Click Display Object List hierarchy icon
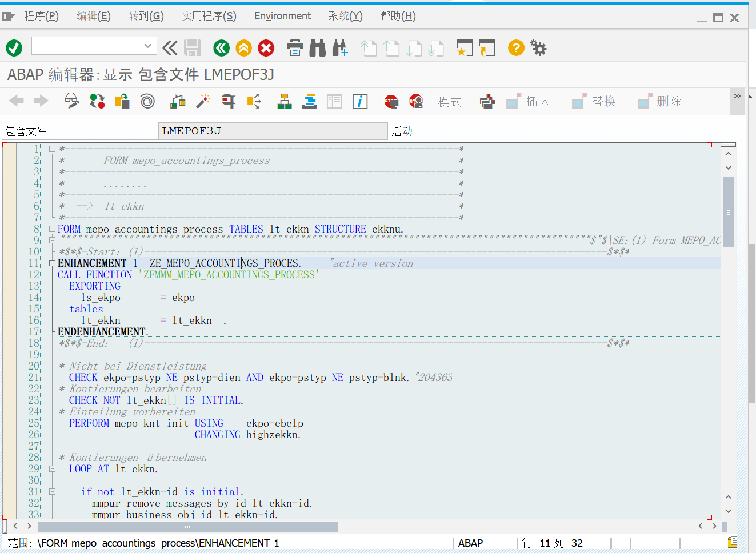 pos(284,101)
